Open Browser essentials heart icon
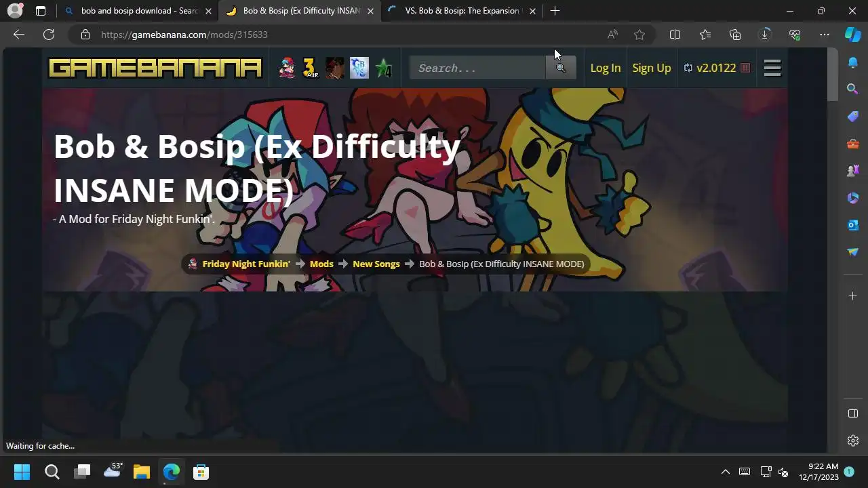The width and height of the screenshot is (868, 488). click(795, 35)
